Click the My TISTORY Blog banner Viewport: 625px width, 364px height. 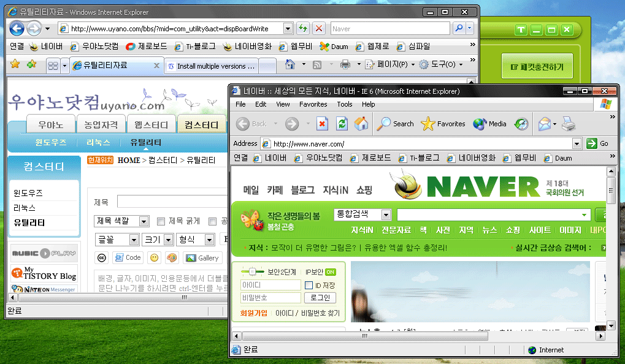point(44,273)
